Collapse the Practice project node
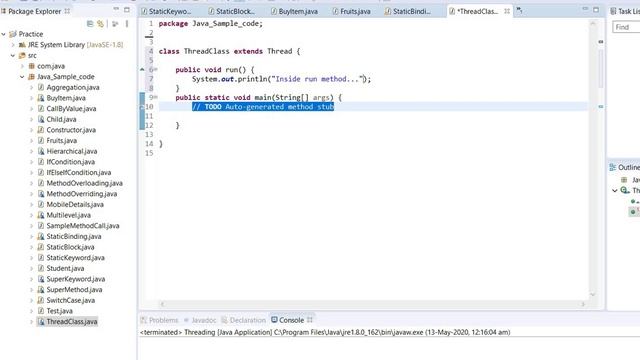The height and width of the screenshot is (360, 640). (x=4, y=34)
